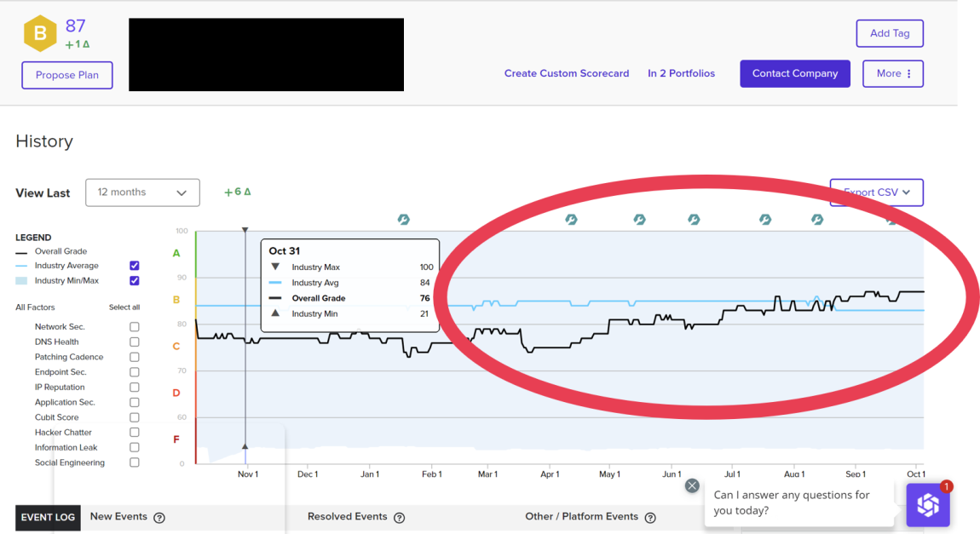Click the History heading
This screenshot has width=980, height=534.
click(44, 141)
